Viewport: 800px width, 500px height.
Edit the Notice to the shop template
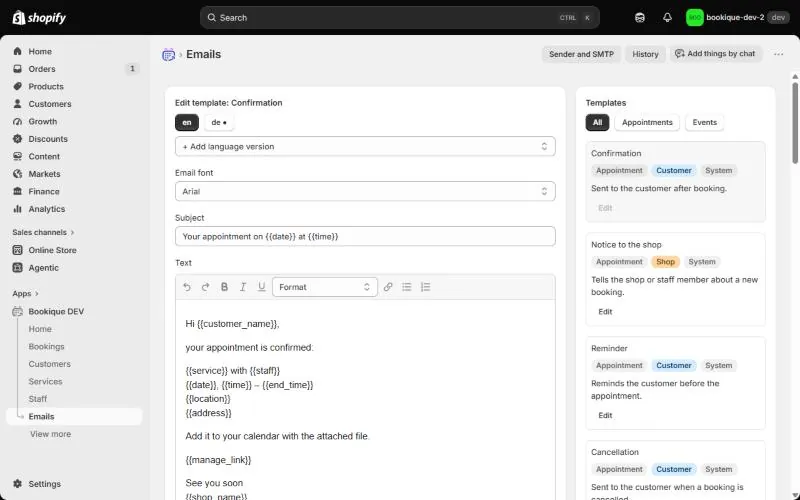click(605, 312)
